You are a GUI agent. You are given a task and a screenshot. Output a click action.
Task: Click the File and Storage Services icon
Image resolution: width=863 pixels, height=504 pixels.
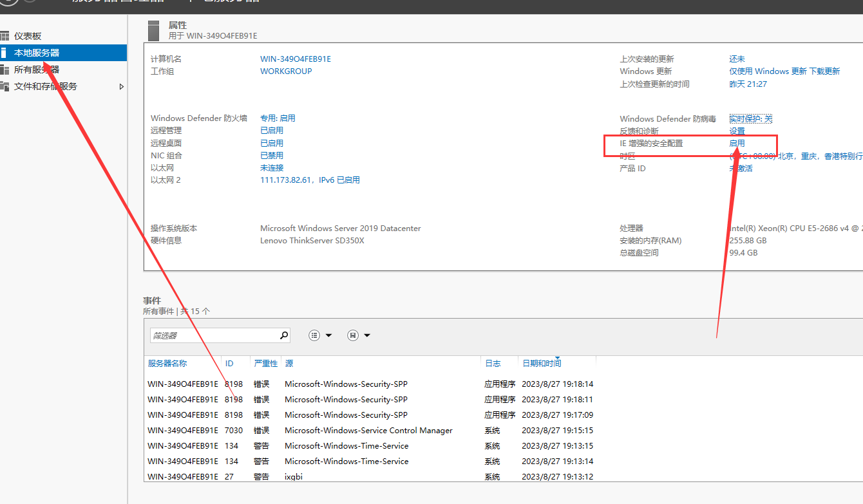[x=5, y=86]
